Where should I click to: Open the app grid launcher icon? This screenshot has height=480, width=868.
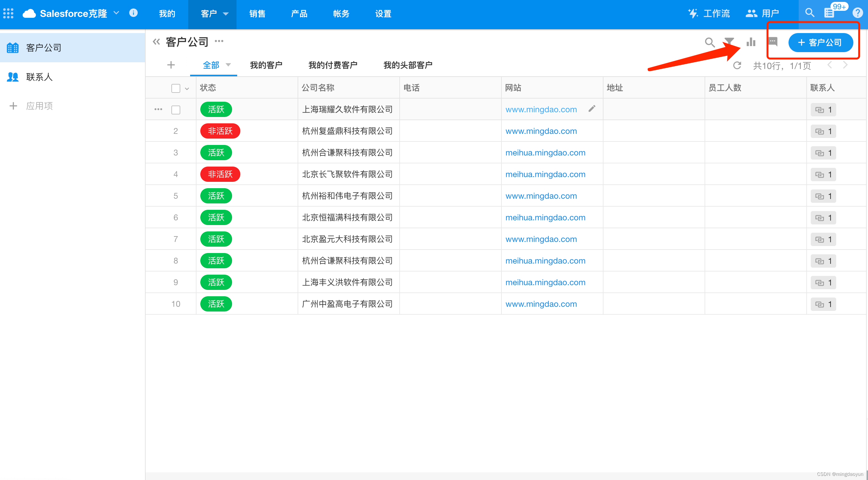click(x=8, y=13)
